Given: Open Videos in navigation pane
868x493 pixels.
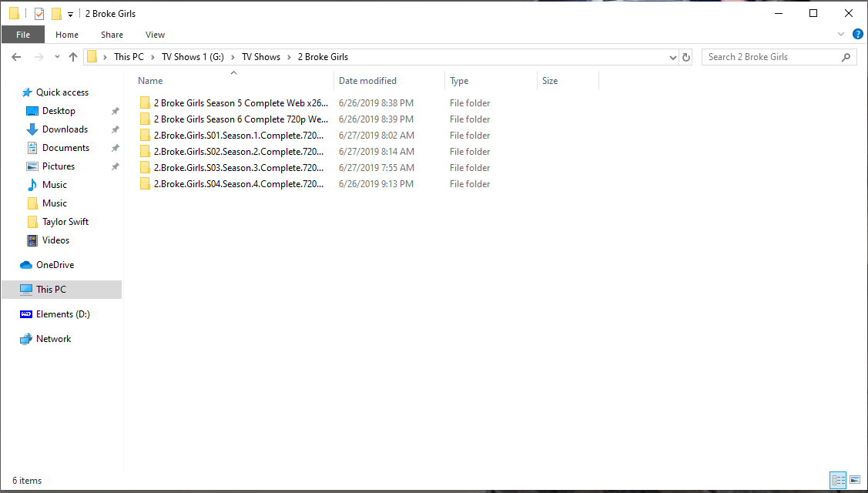Looking at the screenshot, I should tap(55, 240).
